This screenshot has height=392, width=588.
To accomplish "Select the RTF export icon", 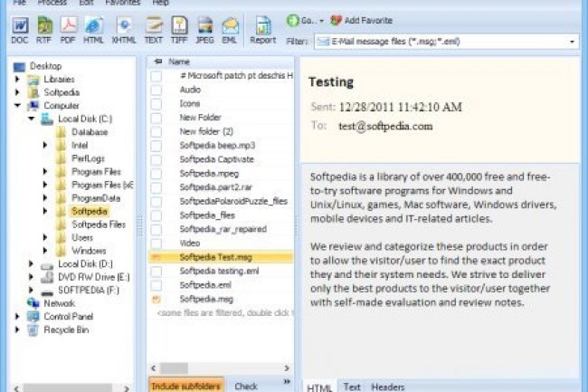I will pos(43,29).
